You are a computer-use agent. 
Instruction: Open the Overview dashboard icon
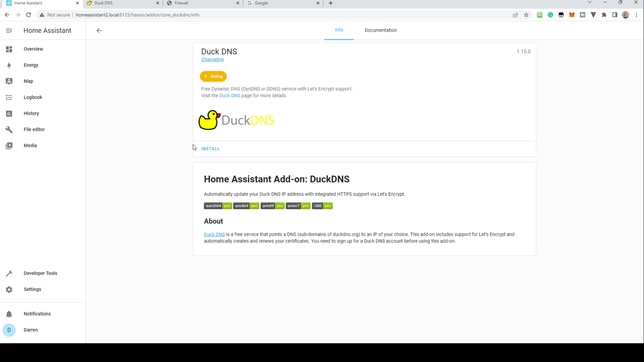(x=9, y=49)
